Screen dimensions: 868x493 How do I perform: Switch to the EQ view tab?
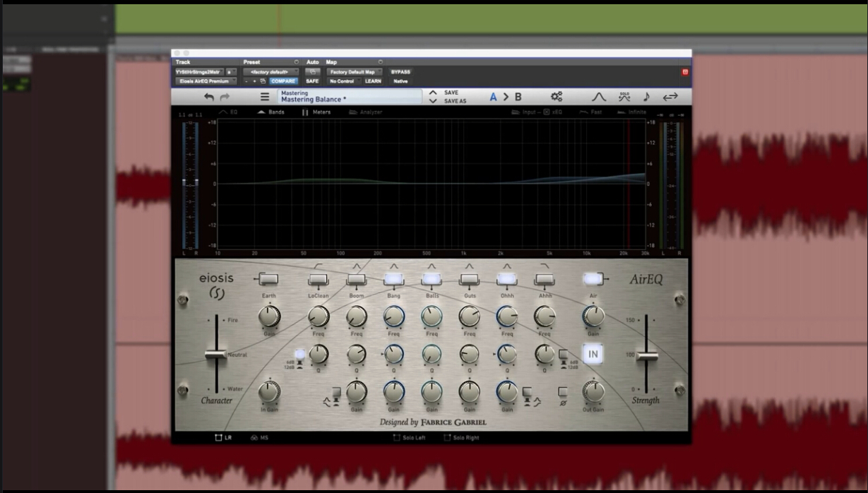tap(228, 112)
